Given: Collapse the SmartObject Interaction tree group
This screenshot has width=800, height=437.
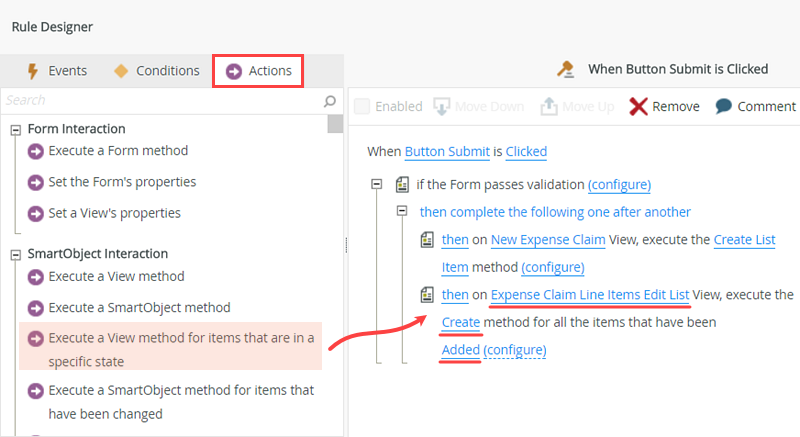Looking at the screenshot, I should coord(16,254).
